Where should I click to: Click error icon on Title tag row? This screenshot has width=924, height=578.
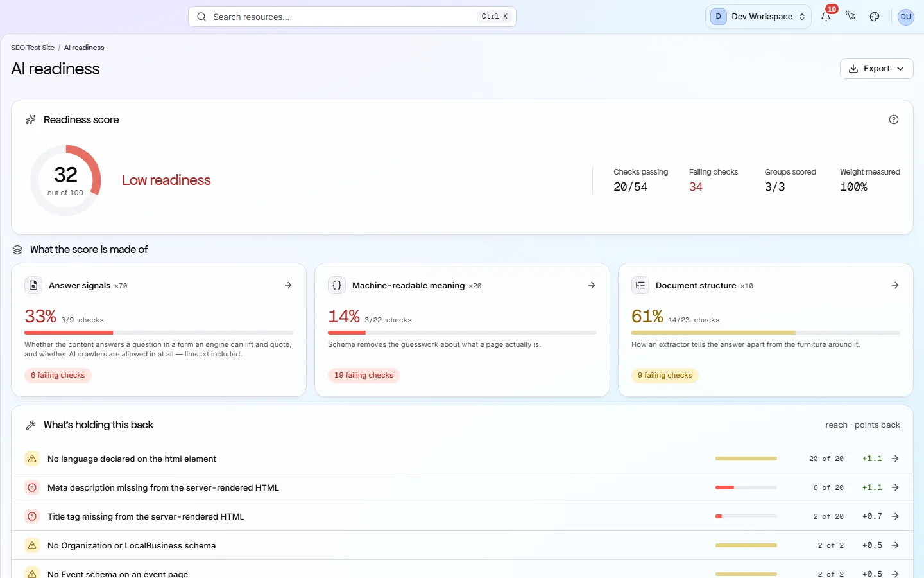(x=32, y=516)
